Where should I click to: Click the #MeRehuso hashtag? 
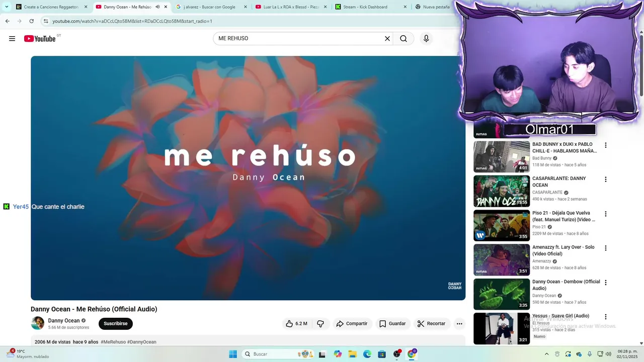(113, 342)
